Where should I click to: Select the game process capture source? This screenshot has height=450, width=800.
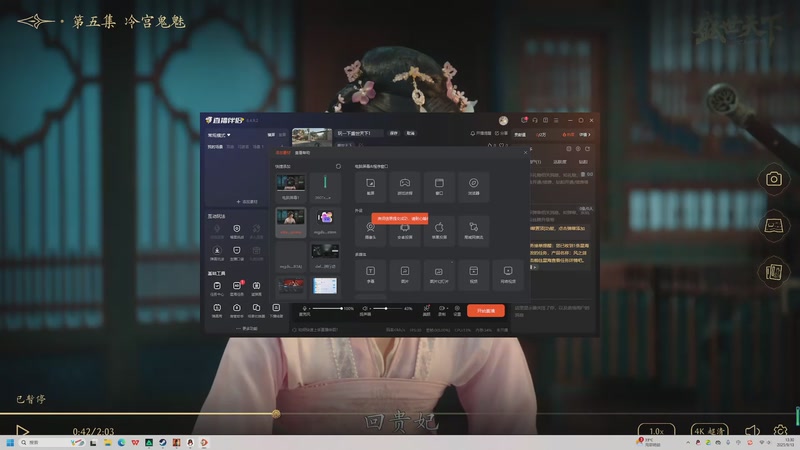405,186
